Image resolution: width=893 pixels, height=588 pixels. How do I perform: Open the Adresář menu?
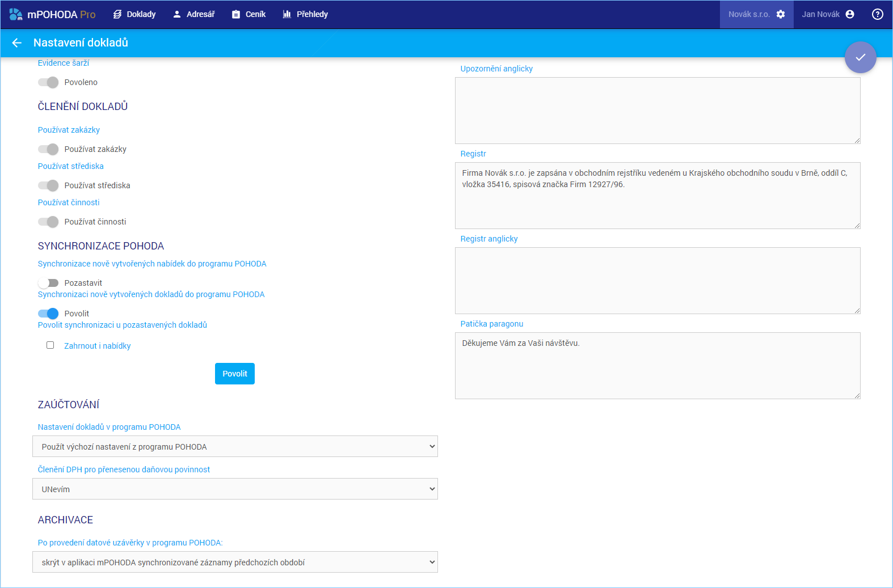pos(193,14)
